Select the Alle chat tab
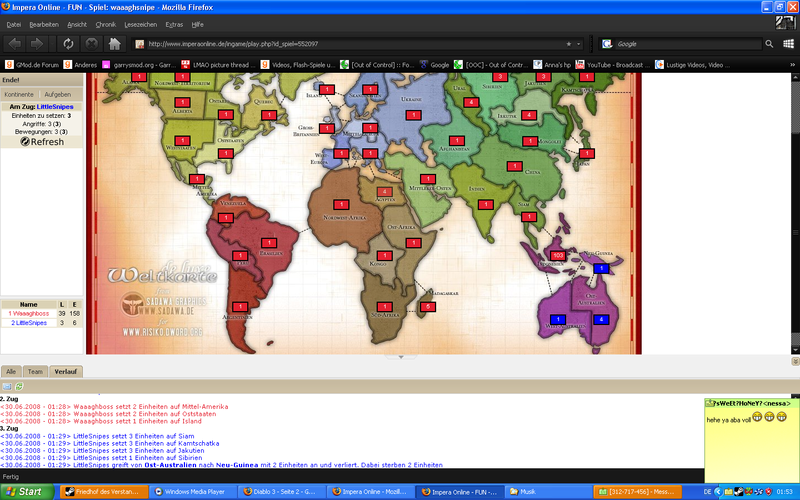 point(11,371)
